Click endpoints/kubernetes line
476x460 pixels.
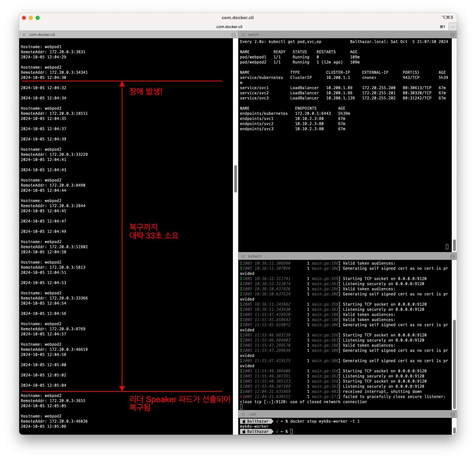tap(295, 114)
